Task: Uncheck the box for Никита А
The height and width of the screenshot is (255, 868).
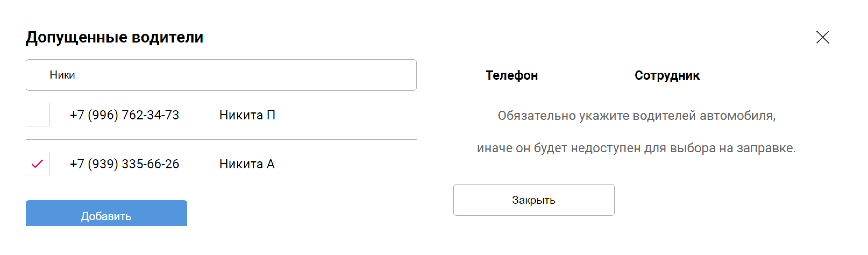Action: pyautogui.click(x=37, y=164)
